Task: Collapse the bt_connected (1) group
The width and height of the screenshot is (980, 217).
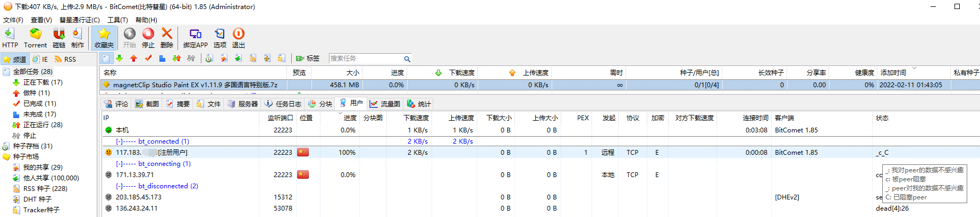Action: 120,141
